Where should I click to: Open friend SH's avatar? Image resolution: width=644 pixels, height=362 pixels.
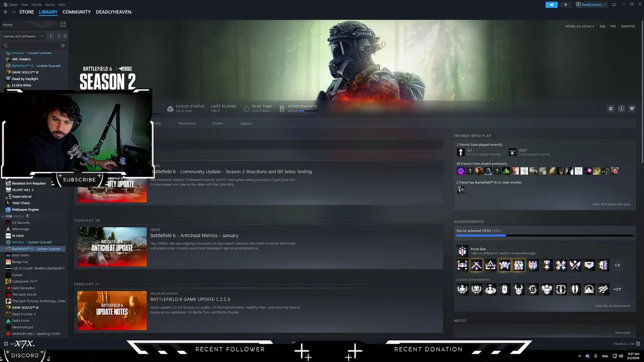point(460,152)
